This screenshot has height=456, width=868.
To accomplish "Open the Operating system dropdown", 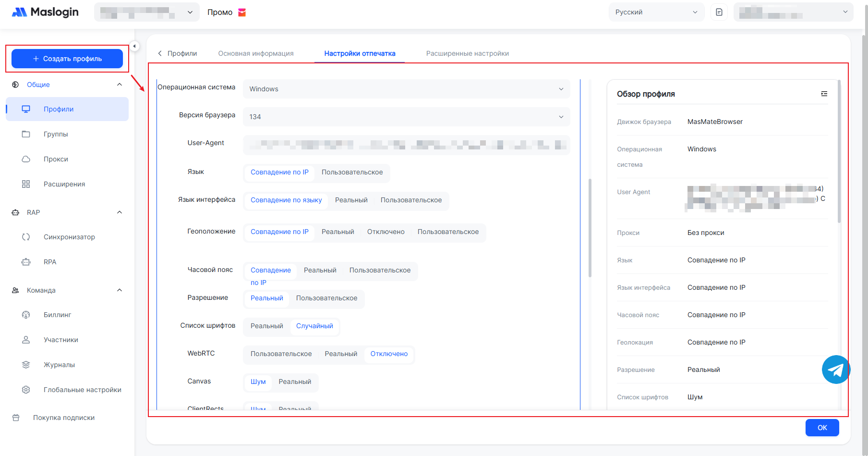I will pyautogui.click(x=406, y=89).
